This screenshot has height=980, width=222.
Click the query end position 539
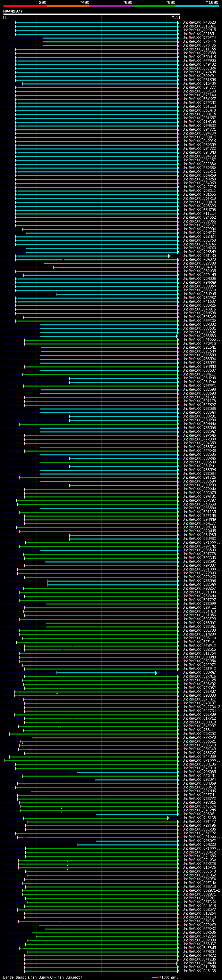175,17
